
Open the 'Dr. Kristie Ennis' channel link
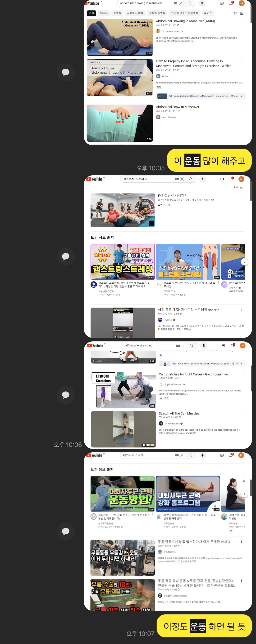tap(172, 423)
